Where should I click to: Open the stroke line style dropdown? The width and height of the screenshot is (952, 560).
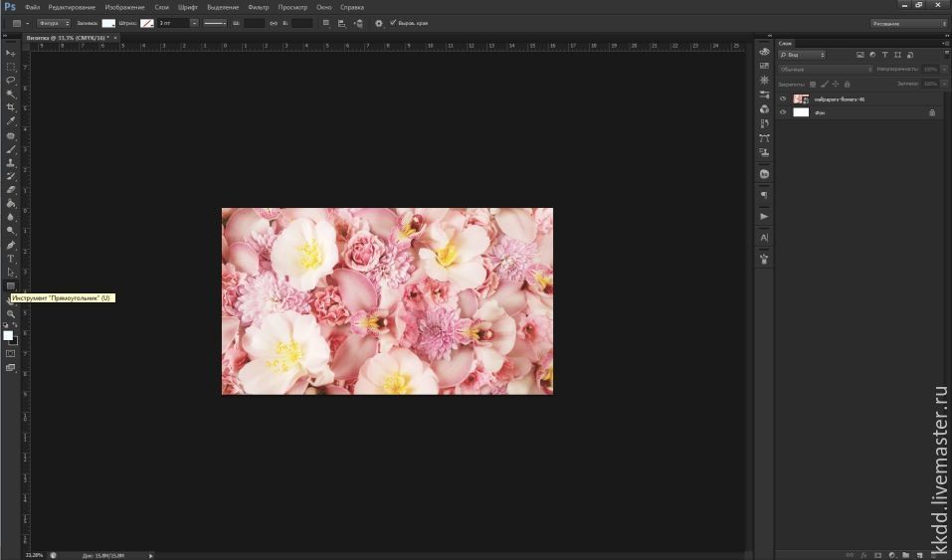click(214, 23)
